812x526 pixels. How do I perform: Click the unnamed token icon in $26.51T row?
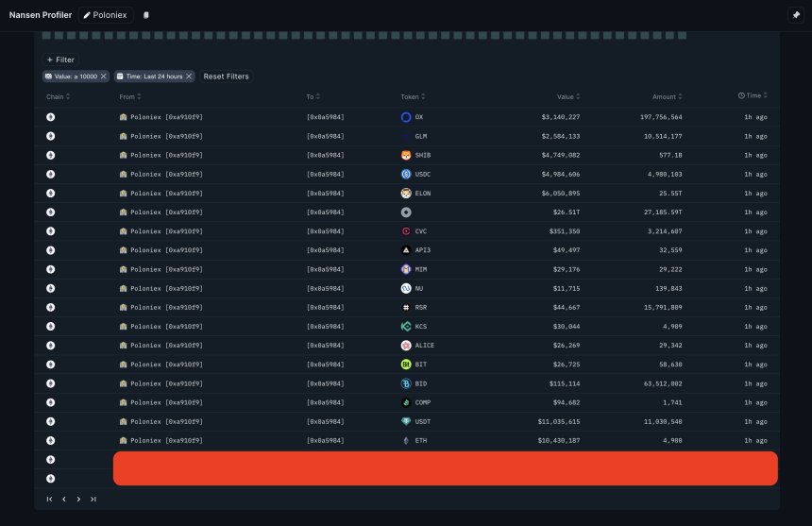point(406,212)
